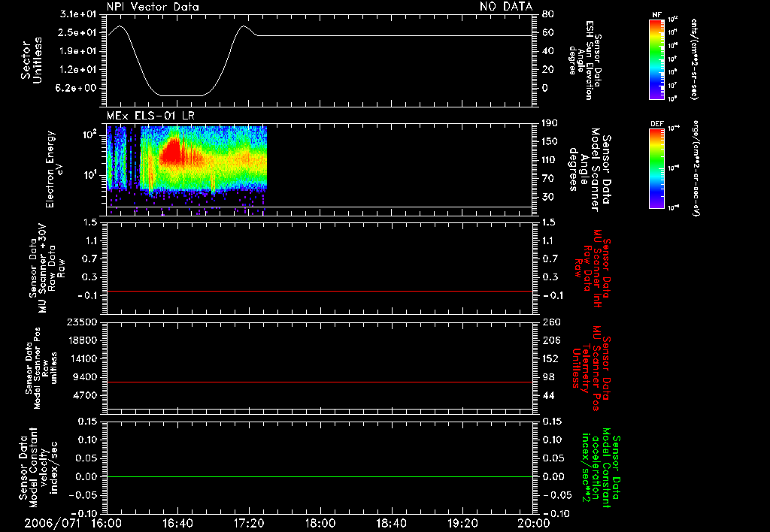Click the 1.9e+01 sector axis value
This screenshot has width=770, height=532.
tap(78, 51)
